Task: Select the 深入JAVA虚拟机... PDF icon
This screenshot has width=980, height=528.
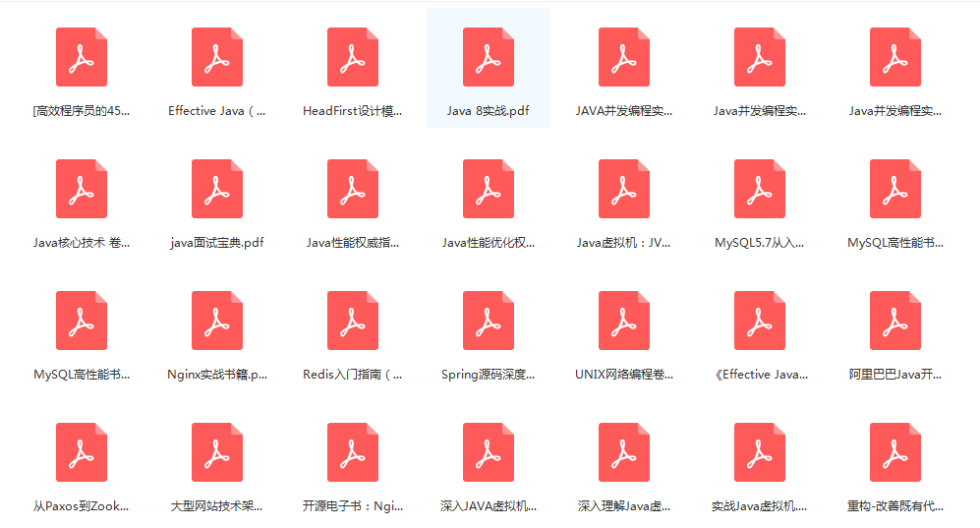Action: click(489, 452)
